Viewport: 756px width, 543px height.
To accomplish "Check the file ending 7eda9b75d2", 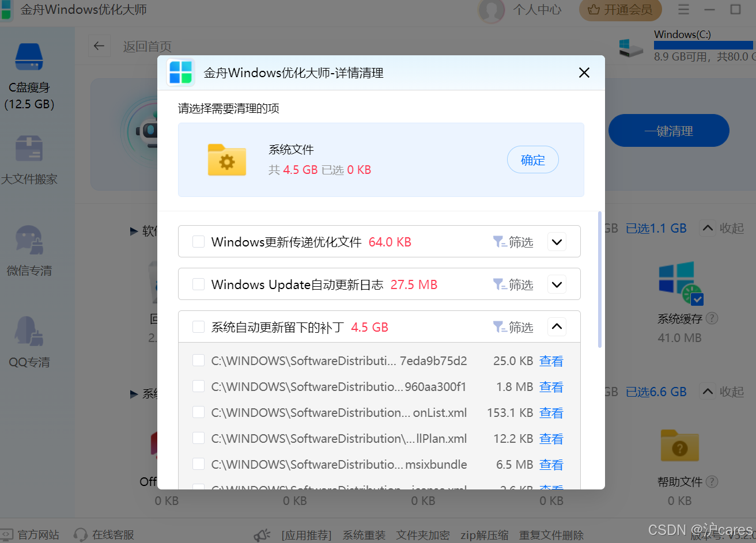I will pos(198,360).
